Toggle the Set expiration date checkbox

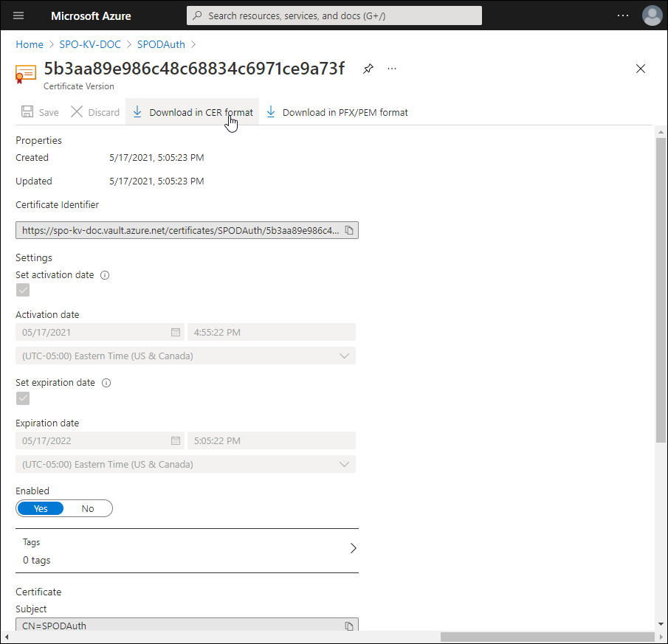pyautogui.click(x=23, y=398)
